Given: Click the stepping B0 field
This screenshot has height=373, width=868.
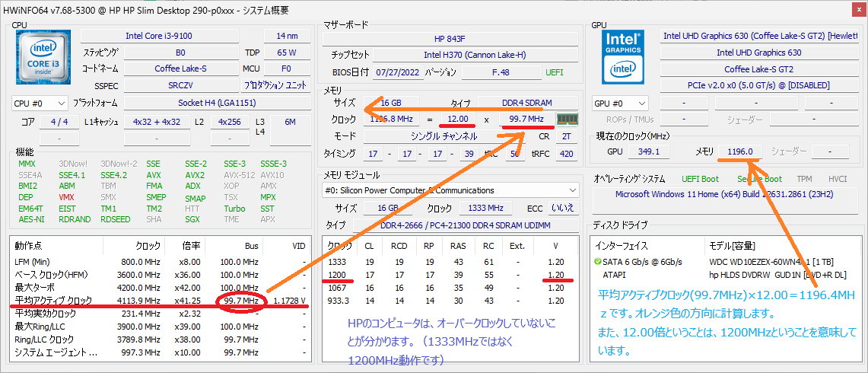Looking at the screenshot, I should [x=180, y=53].
